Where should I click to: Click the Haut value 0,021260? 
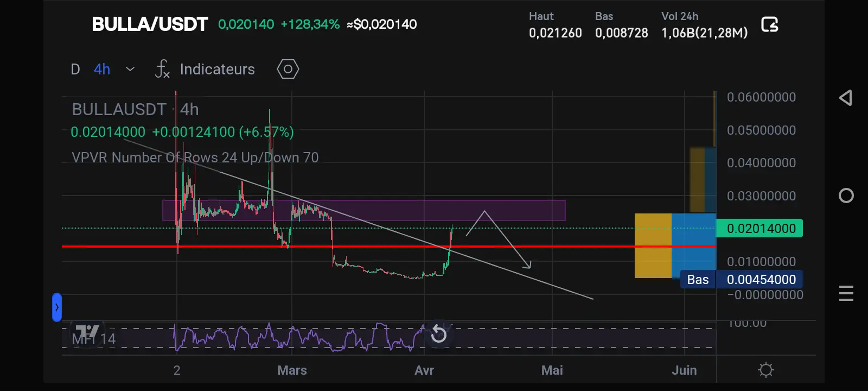tap(556, 33)
